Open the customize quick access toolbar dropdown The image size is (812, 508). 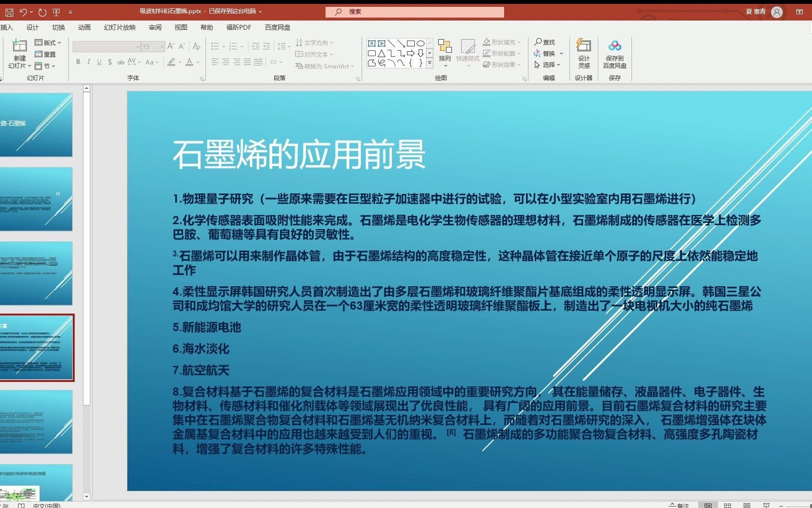tap(70, 12)
